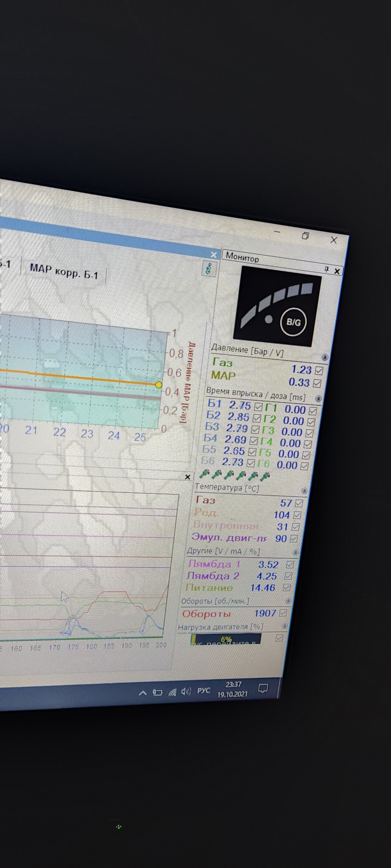Open the info icon above the map
The width and height of the screenshot is (391, 868).
pos(209,269)
